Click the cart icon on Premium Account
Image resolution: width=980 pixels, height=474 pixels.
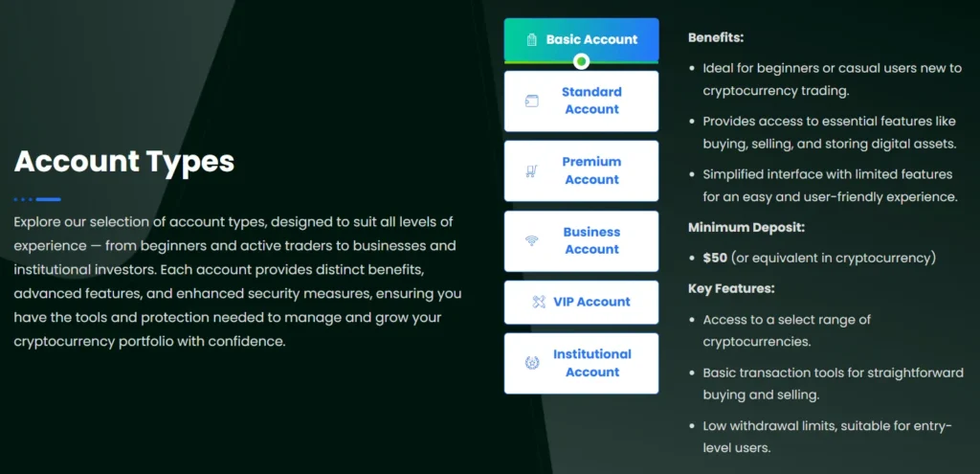click(x=532, y=171)
